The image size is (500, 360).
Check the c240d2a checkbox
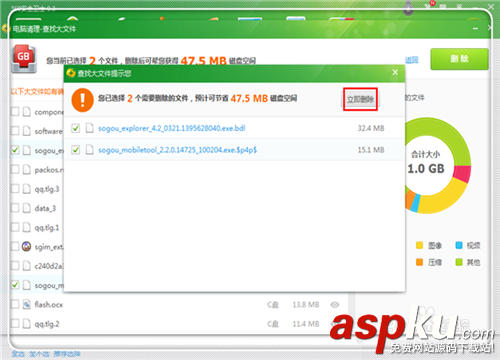coord(15,266)
